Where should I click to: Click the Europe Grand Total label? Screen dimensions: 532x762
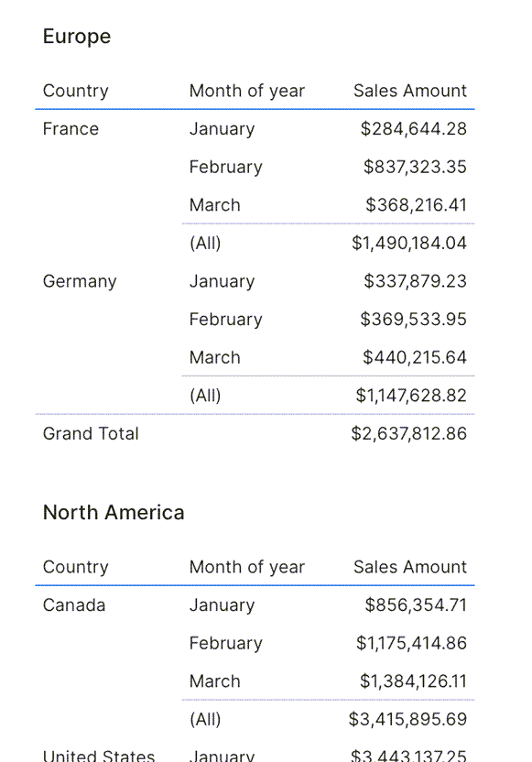pos(91,433)
